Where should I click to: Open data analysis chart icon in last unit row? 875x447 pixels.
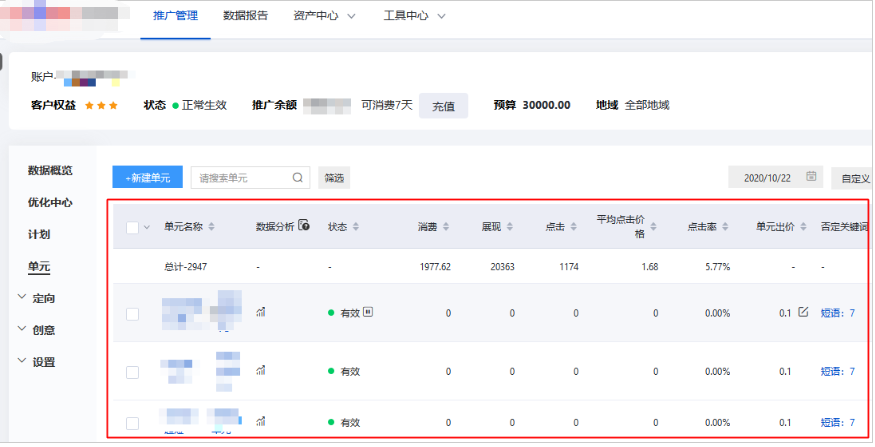261,421
